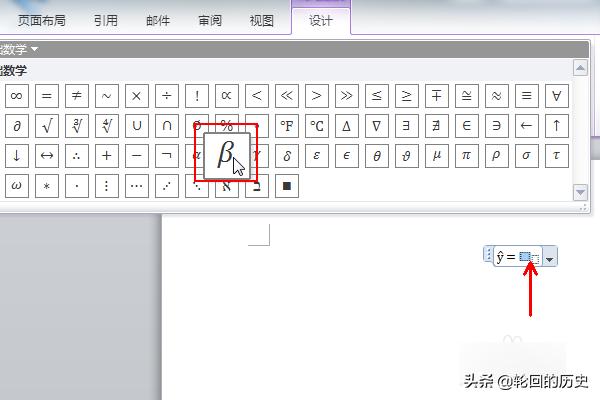The width and height of the screenshot is (600, 400).
Task: Insert the tilde symbol
Action: click(107, 96)
